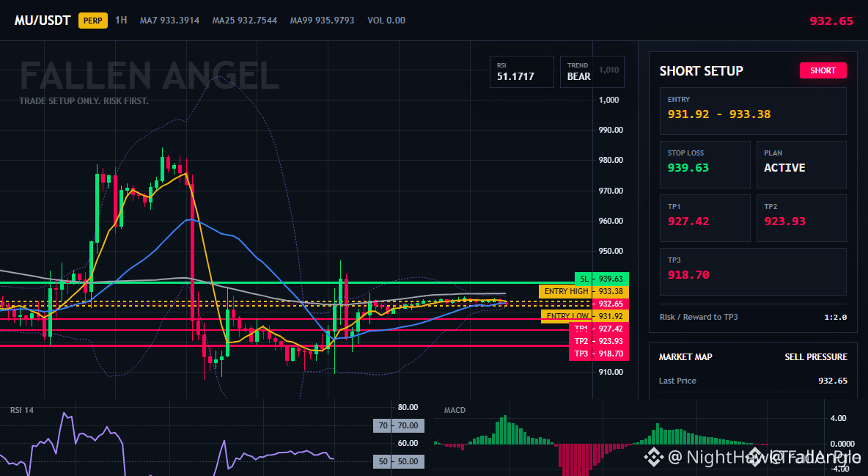Select the 1H timeframe label
The image size is (868, 476).
pyautogui.click(x=121, y=20)
